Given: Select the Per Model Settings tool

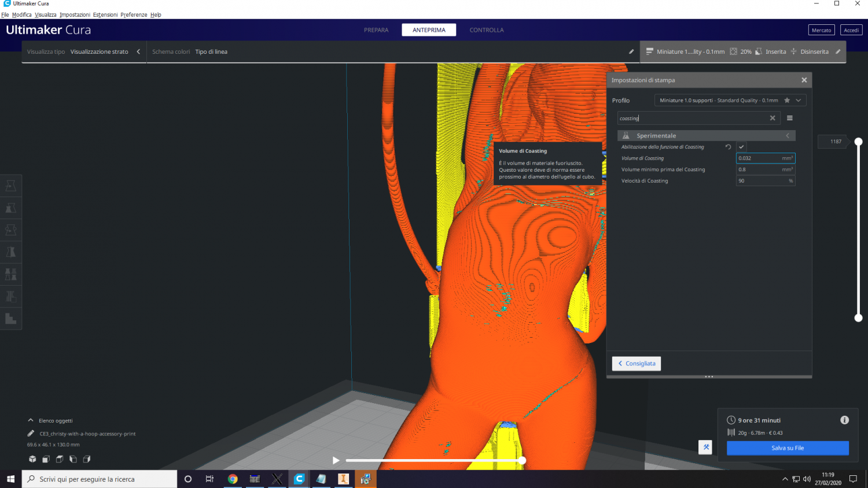Looking at the screenshot, I should (x=10, y=273).
